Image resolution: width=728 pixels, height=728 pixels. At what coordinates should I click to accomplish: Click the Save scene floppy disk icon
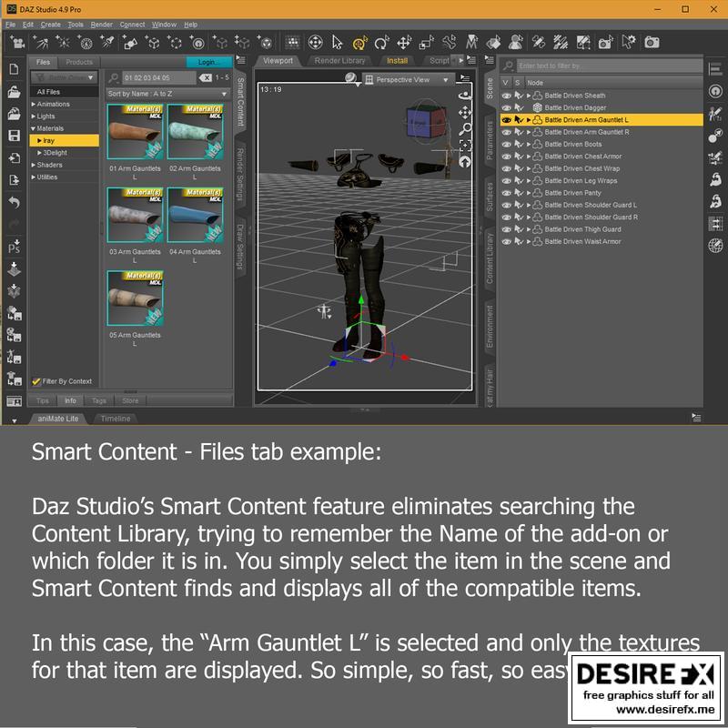(x=14, y=136)
